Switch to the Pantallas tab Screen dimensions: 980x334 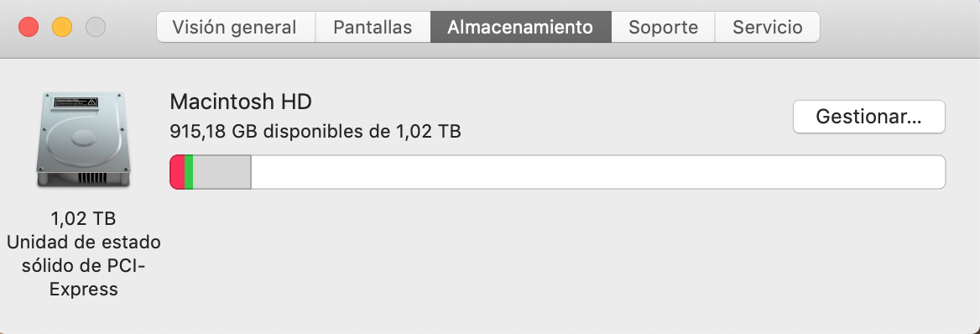[x=373, y=27]
